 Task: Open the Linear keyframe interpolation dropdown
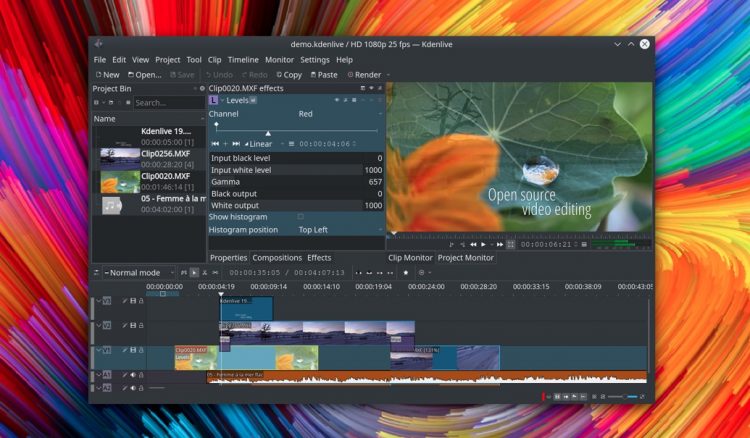coord(265,144)
